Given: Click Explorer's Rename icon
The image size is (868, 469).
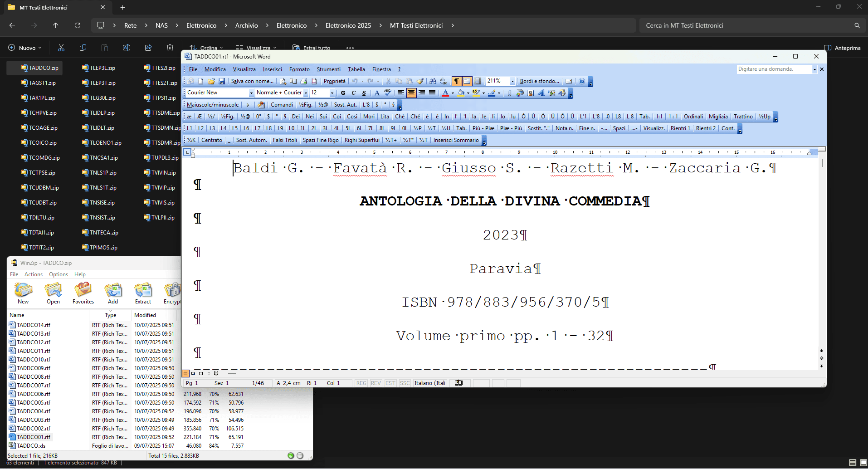Looking at the screenshot, I should 127,48.
